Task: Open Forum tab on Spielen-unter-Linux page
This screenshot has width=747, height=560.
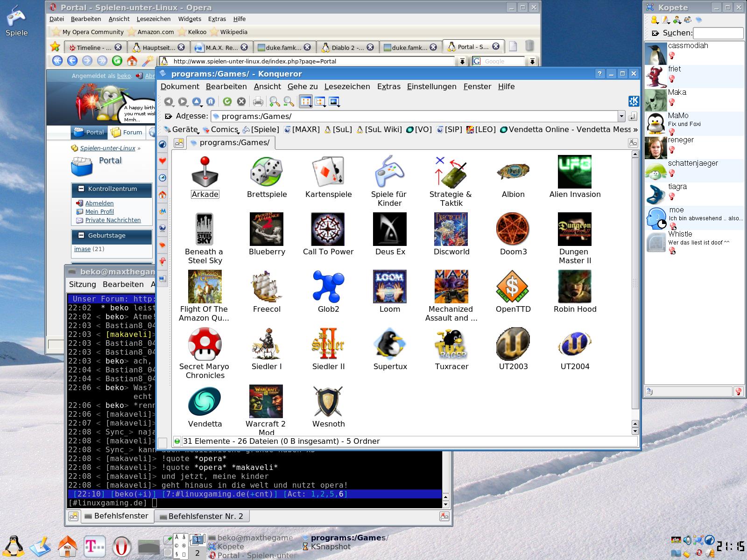Action: pyautogui.click(x=127, y=132)
